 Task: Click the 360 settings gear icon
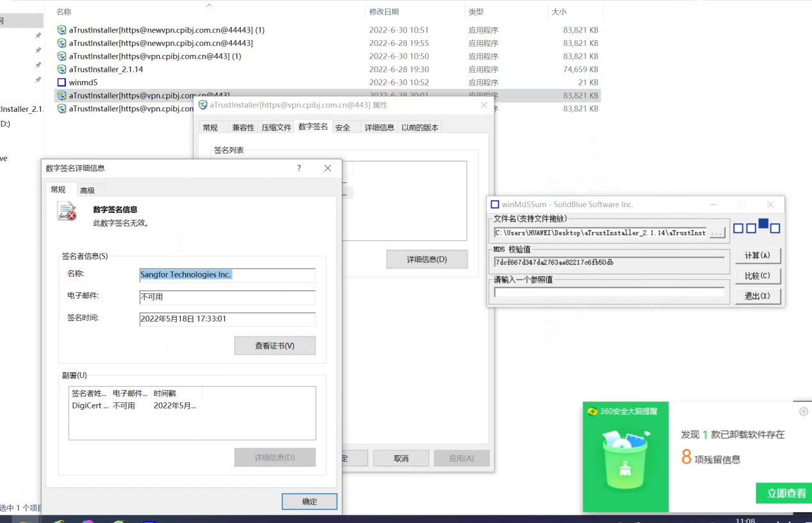804,412
